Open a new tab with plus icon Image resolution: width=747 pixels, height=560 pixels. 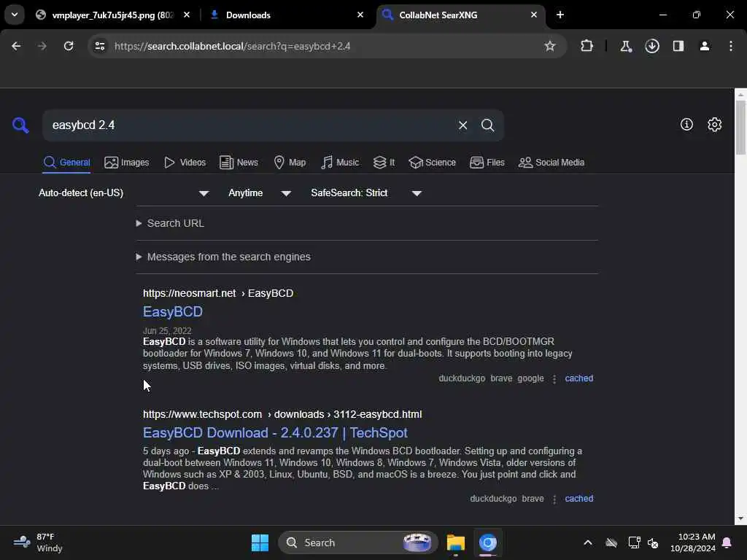coord(560,15)
